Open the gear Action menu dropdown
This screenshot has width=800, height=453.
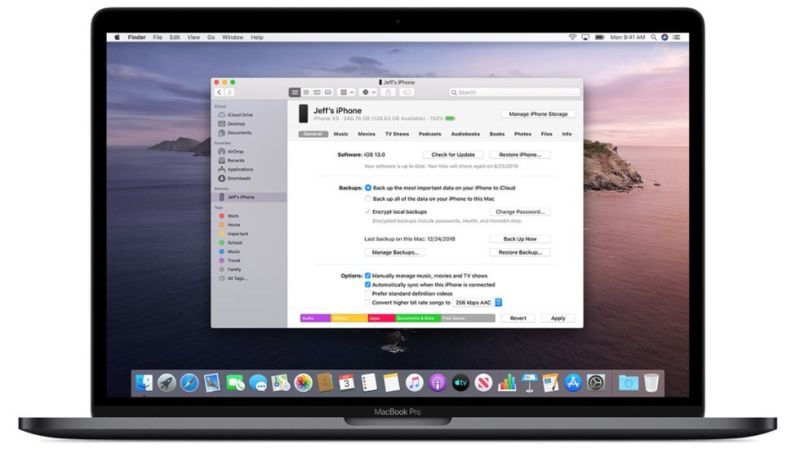click(x=368, y=92)
